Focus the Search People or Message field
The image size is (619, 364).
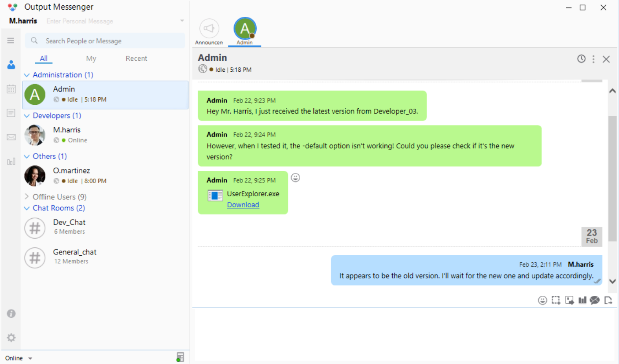tap(105, 41)
